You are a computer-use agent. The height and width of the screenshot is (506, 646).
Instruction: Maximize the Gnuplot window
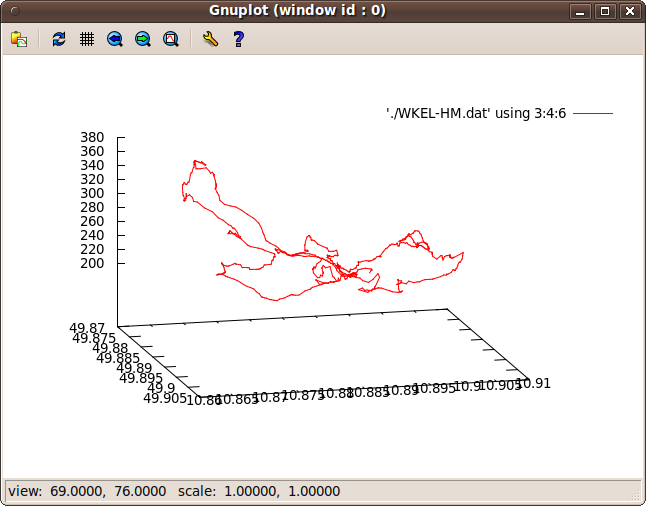[605, 12]
